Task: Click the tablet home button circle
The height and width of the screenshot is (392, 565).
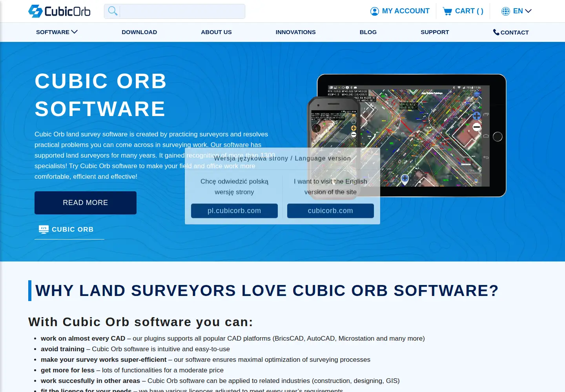Action: (498, 136)
